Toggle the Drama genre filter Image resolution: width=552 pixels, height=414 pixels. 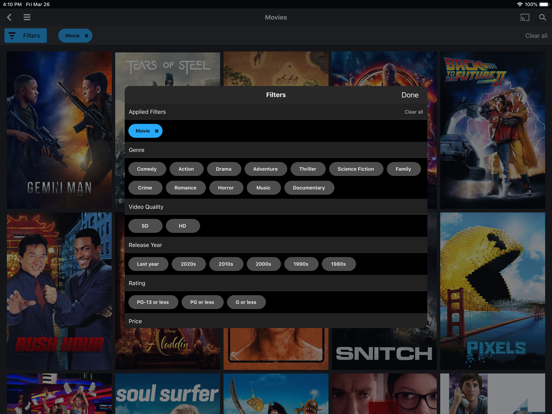(224, 169)
